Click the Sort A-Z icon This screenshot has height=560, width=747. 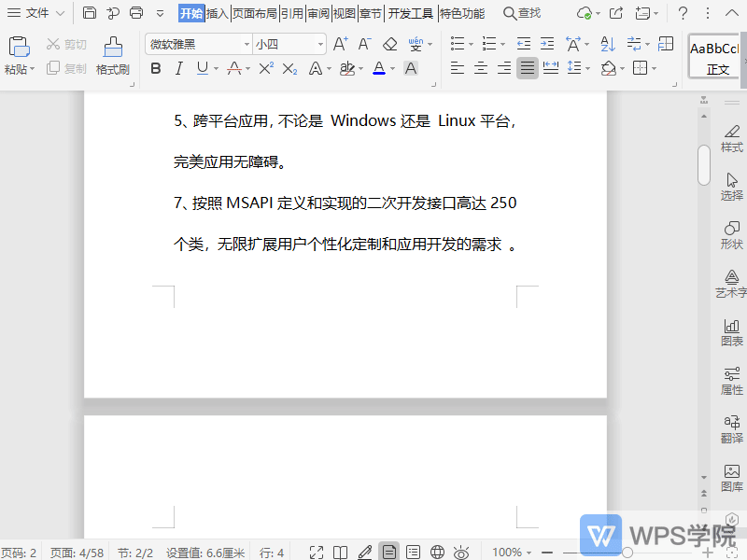[608, 44]
